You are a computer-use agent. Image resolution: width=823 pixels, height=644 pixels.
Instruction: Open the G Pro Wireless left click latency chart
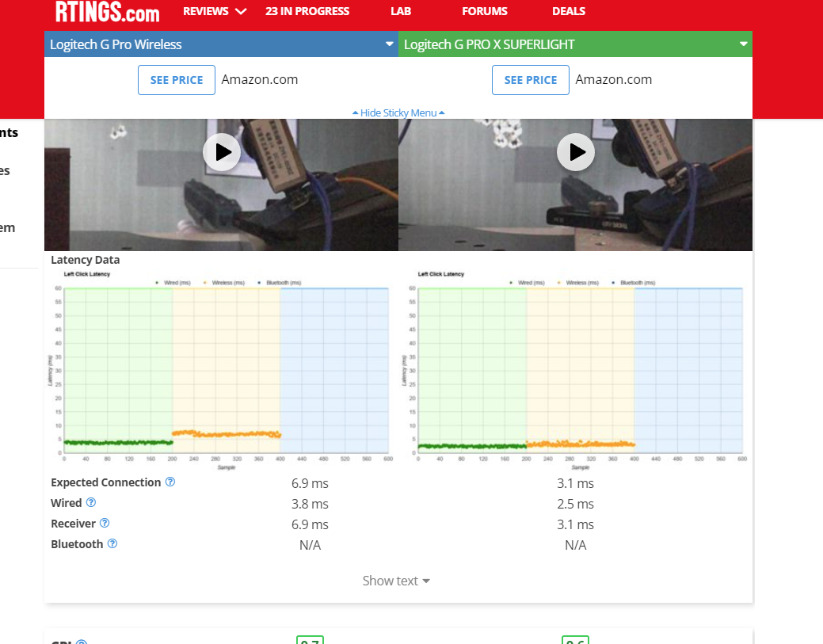221,370
